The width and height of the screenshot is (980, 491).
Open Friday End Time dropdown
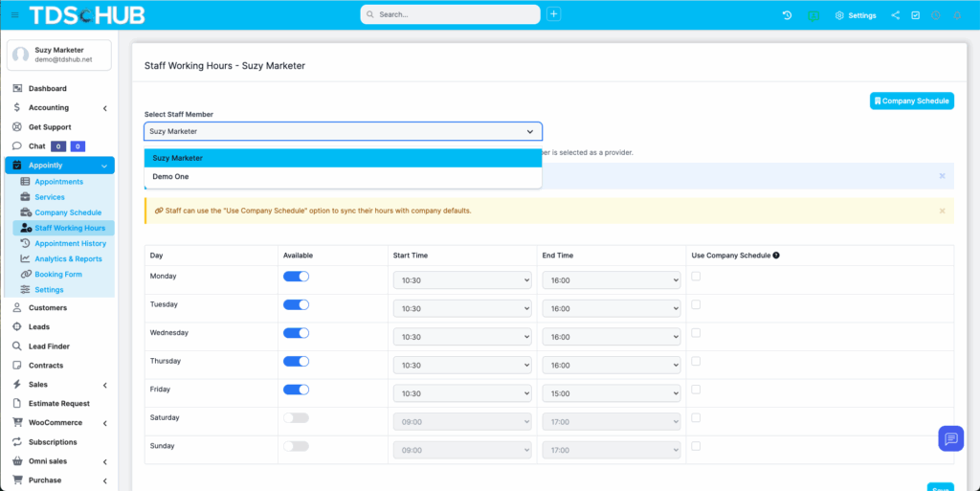(x=612, y=393)
